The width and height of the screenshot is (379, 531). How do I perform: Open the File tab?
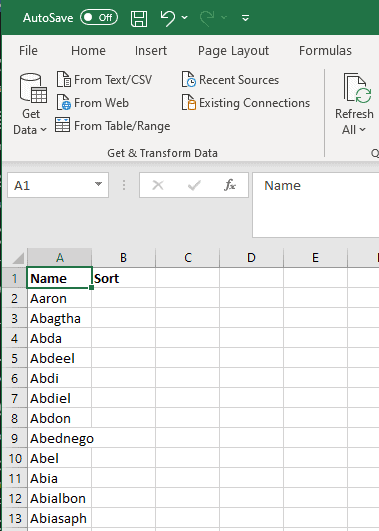[28, 50]
